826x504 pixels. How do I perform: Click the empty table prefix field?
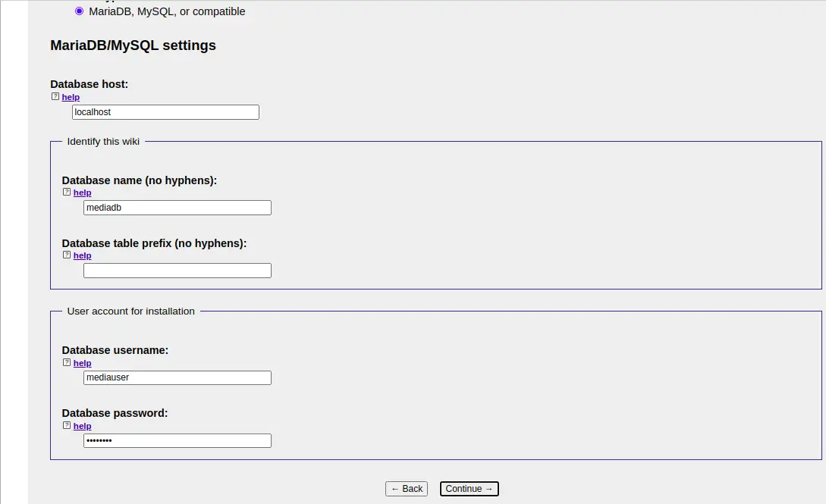pos(177,270)
